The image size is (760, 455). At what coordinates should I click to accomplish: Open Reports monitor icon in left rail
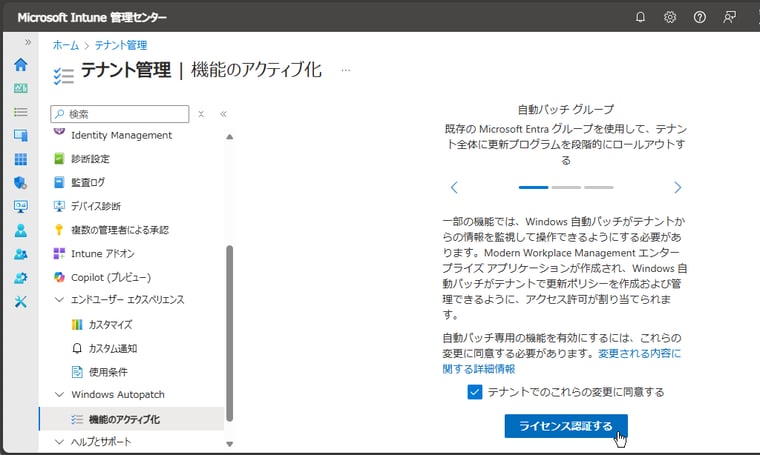pyautogui.click(x=20, y=206)
